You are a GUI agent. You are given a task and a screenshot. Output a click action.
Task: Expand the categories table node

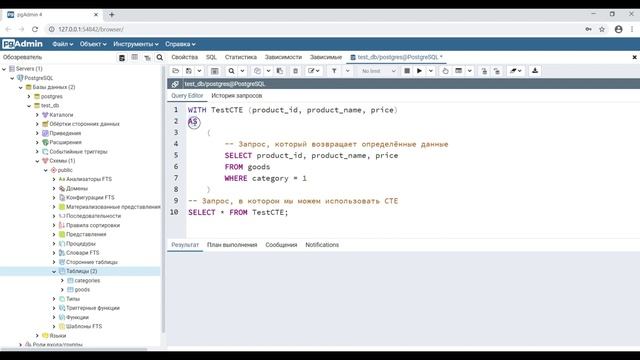pos(62,281)
